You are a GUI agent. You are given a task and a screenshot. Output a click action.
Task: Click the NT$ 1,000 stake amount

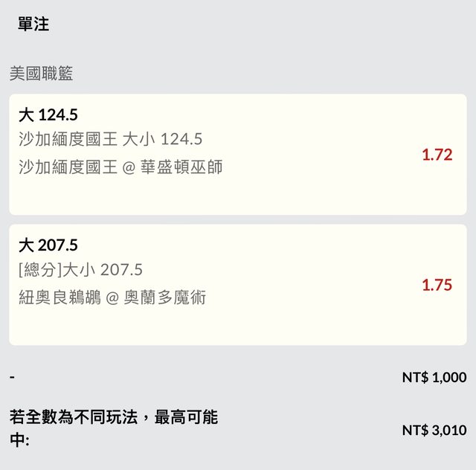click(434, 377)
